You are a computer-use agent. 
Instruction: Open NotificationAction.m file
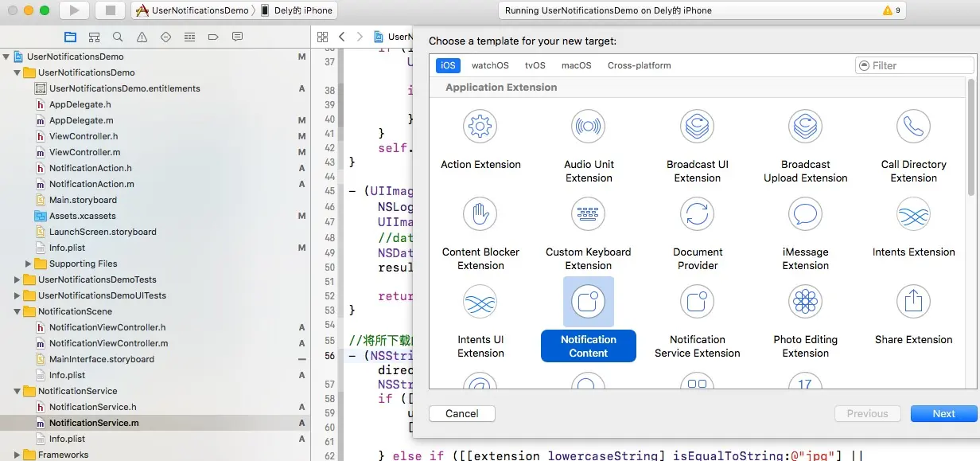91,184
